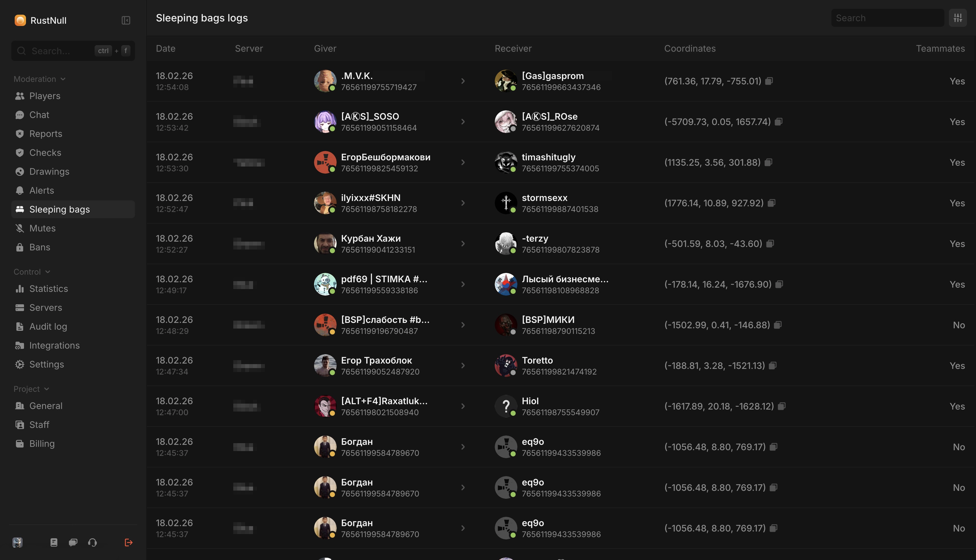Open filter settings icon beside table search
This screenshot has width=976, height=560.
958,18
